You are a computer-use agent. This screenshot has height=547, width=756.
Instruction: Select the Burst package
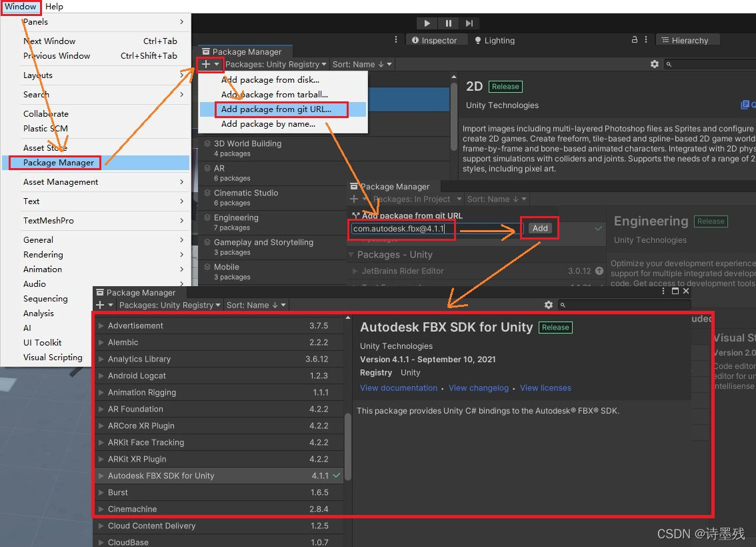(x=219, y=492)
